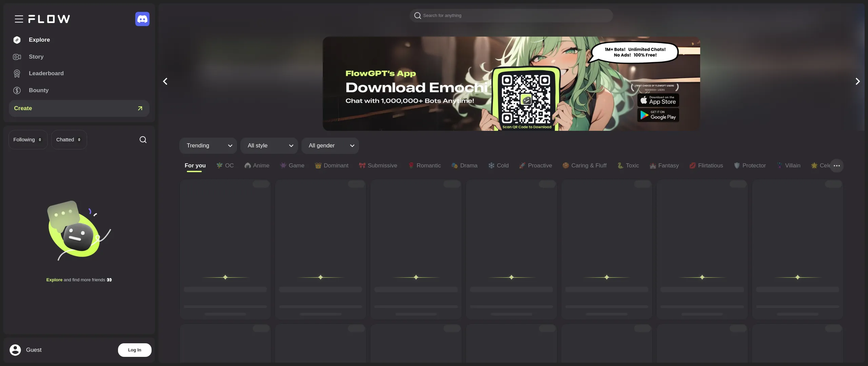Select the Dominant category tab

(x=332, y=166)
